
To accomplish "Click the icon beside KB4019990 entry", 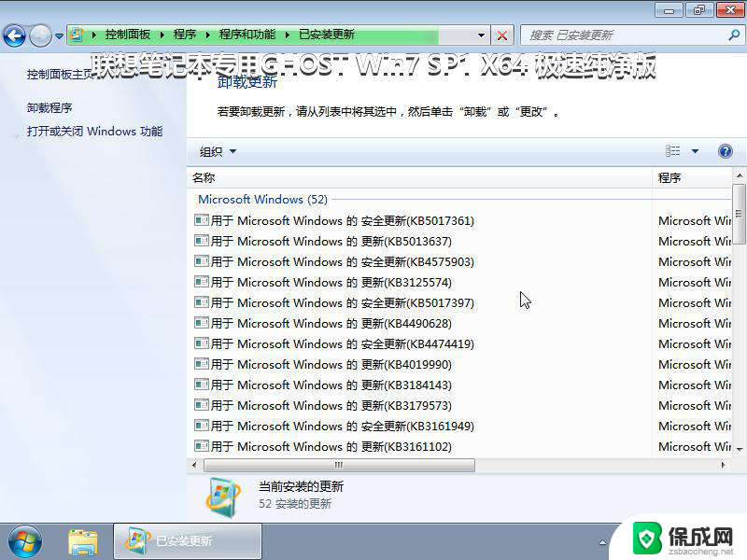I will (x=202, y=363).
